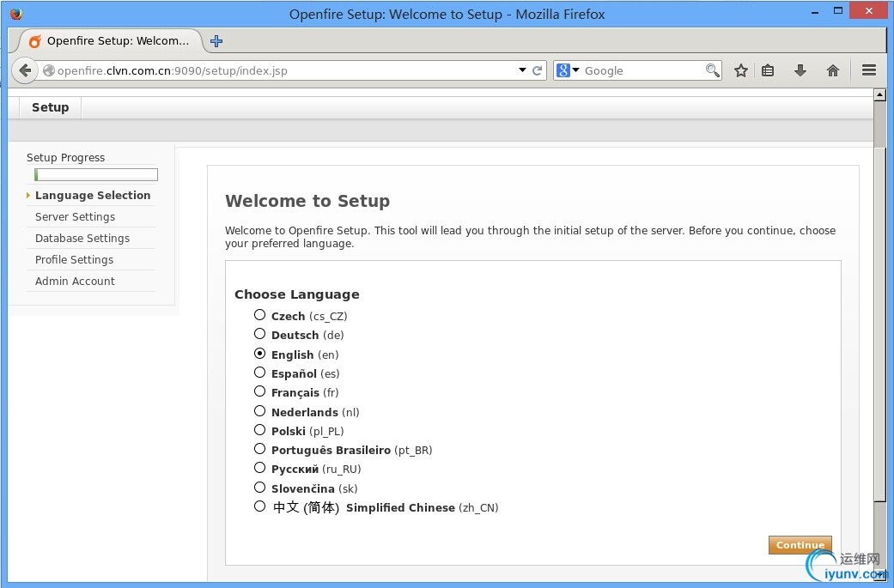Click Server Settings in setup sidebar
The width and height of the screenshot is (894, 588).
(x=76, y=217)
